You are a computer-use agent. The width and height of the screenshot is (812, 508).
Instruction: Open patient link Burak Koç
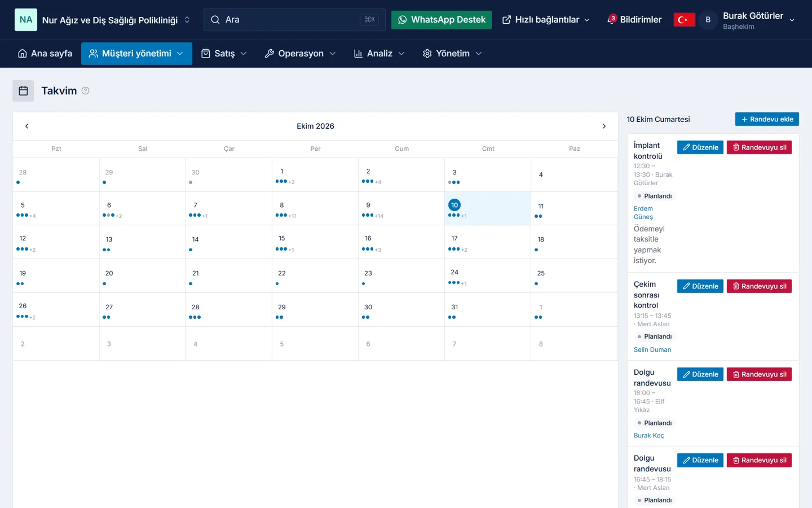tap(649, 435)
